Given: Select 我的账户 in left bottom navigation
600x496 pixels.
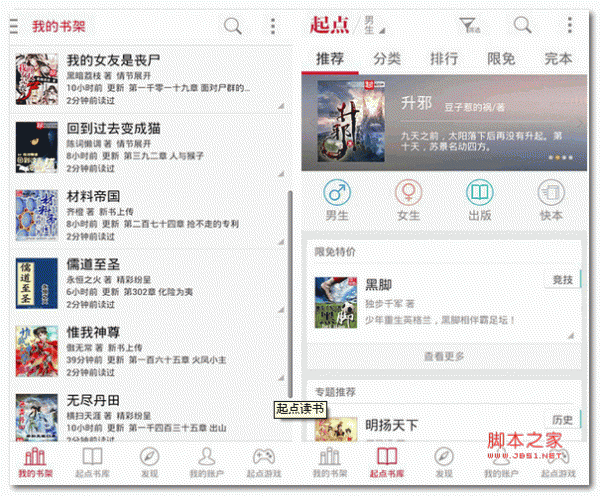Looking at the screenshot, I should [207, 462].
